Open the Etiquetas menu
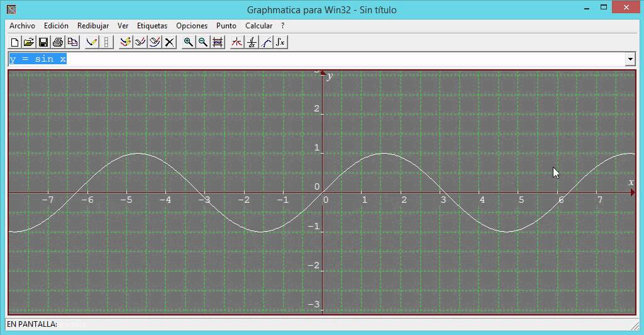Viewport: 644px width, 335px height. pyautogui.click(x=152, y=25)
